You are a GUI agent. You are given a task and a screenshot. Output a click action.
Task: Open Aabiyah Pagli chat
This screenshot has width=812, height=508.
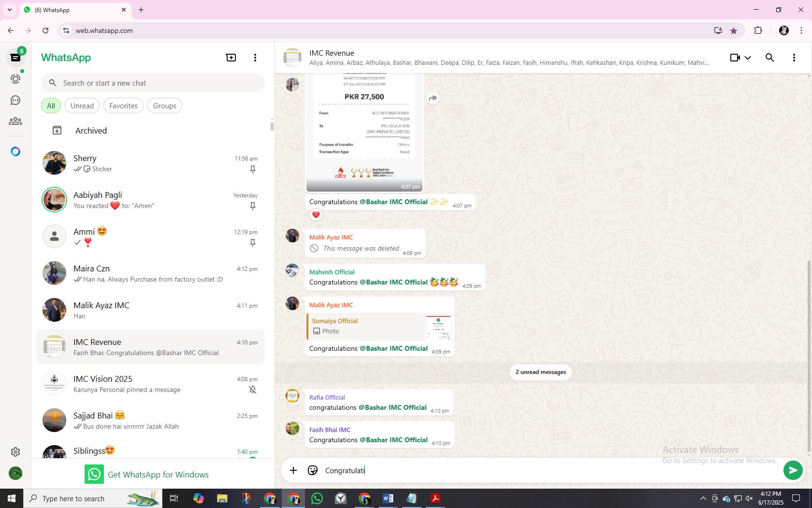[150, 200]
